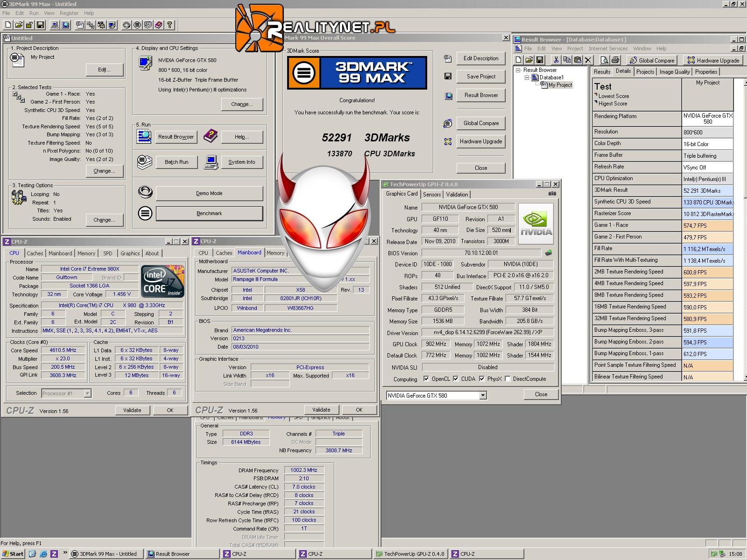Viewport: 747px width, 560px height.
Task: Click Save icon in Result Browser toolbar
Action: click(x=540, y=60)
